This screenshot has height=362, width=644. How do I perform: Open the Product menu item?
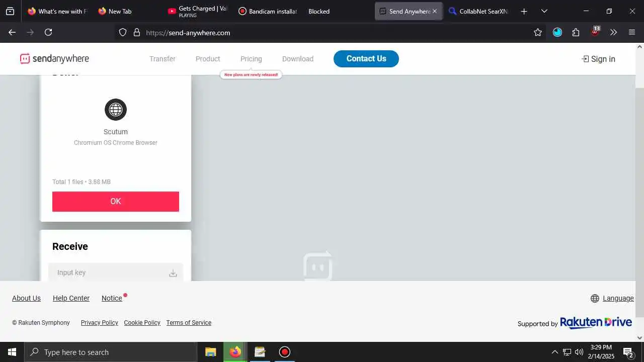pyautogui.click(x=208, y=59)
